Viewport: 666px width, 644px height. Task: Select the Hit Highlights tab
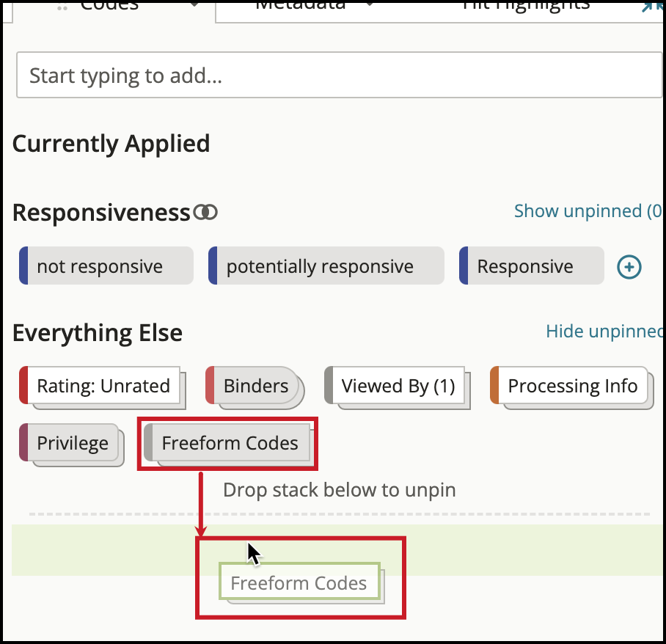tap(525, 7)
